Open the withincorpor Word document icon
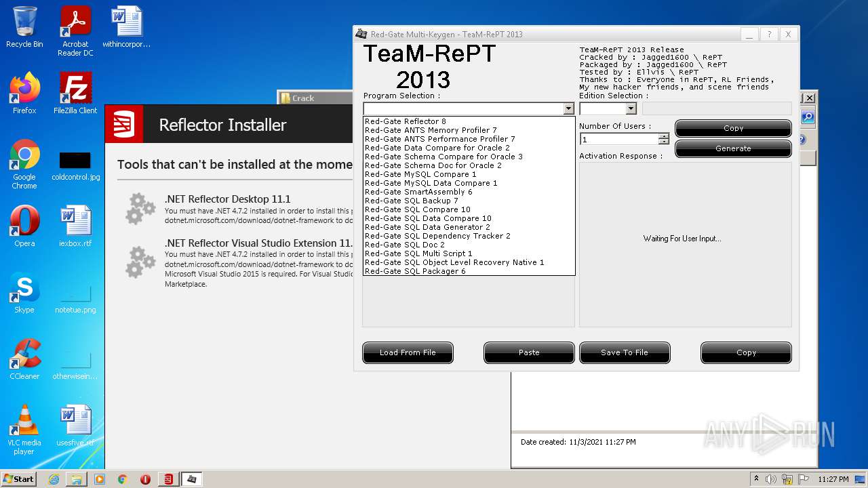 click(127, 27)
